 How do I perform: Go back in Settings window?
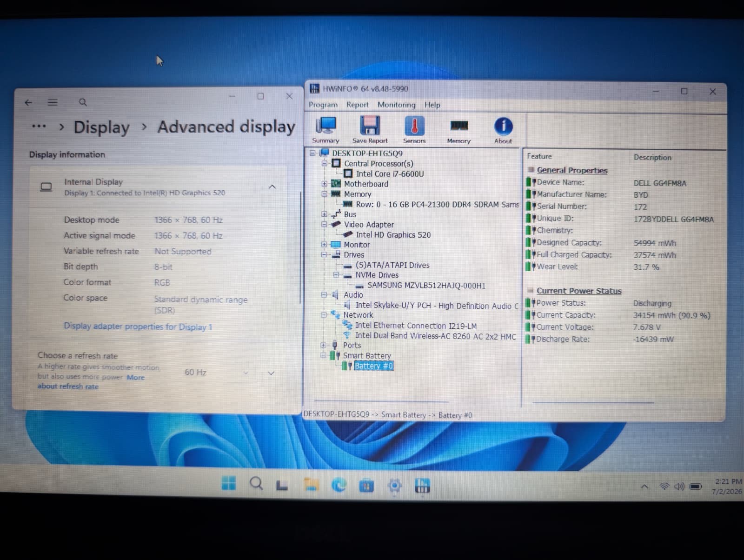[28, 102]
